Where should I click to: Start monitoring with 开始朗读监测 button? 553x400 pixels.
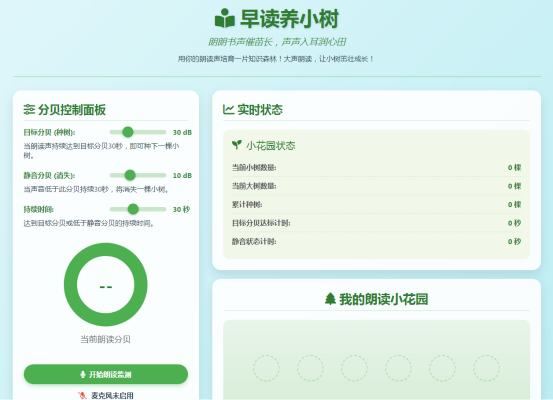(x=106, y=374)
